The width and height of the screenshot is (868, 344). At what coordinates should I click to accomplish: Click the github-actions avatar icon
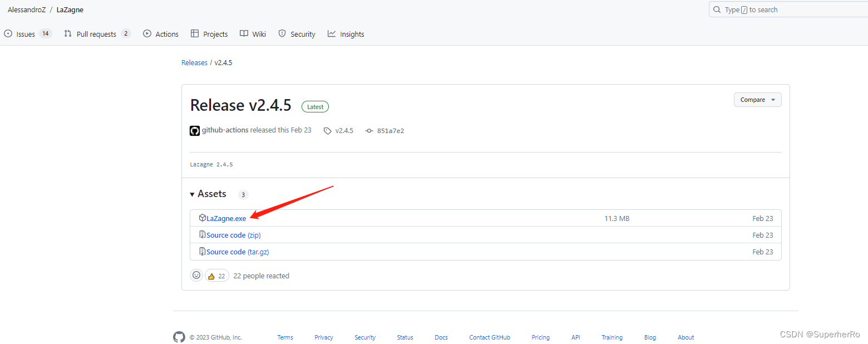pos(195,131)
